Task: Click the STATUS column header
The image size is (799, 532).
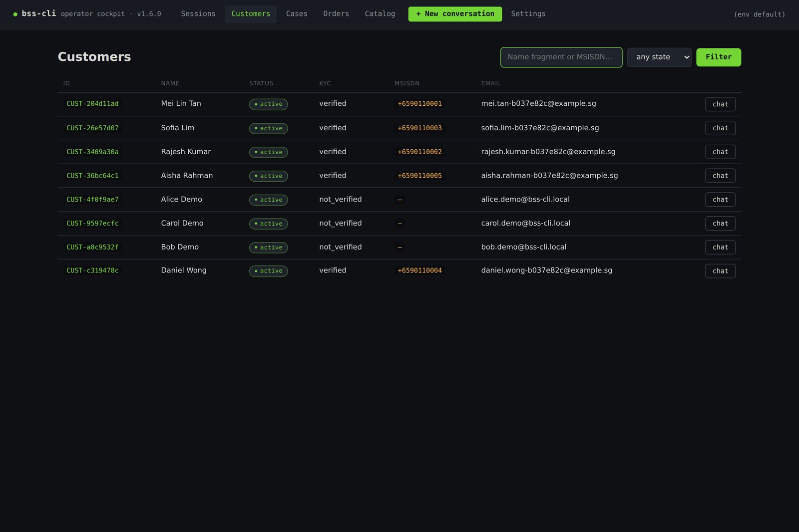Action: pyautogui.click(x=261, y=83)
